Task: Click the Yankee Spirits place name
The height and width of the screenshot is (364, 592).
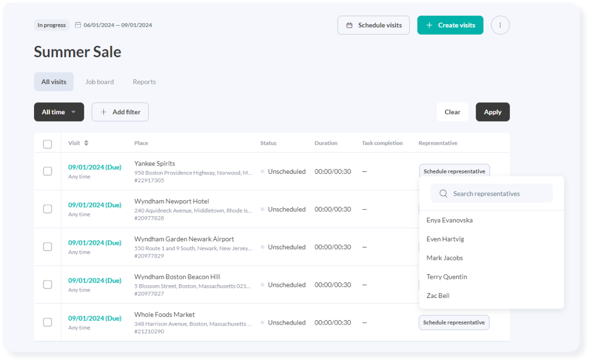Action: [155, 164]
